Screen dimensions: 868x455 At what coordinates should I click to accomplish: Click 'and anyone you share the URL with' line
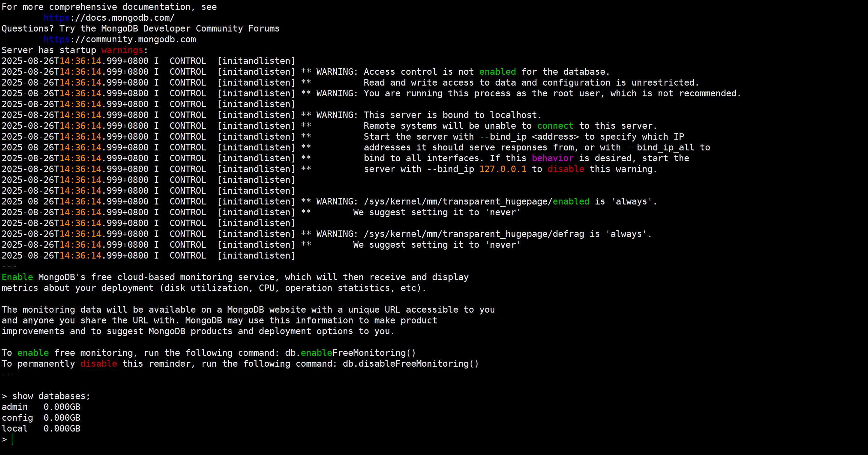[219, 320]
